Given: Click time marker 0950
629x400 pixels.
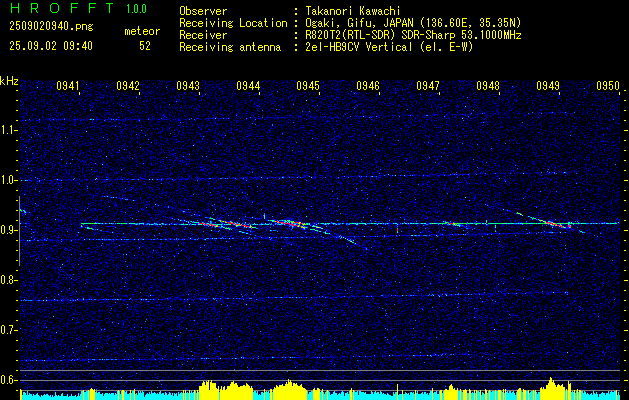Looking at the screenshot, I should (608, 86).
